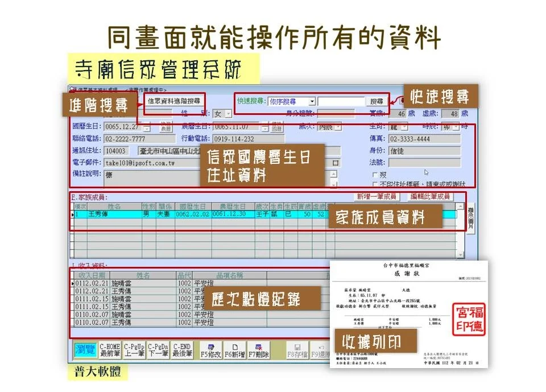This screenshot has height=392, width=546.
Task: Jump to last record with C-END 最後筆
Action: (x=182, y=350)
